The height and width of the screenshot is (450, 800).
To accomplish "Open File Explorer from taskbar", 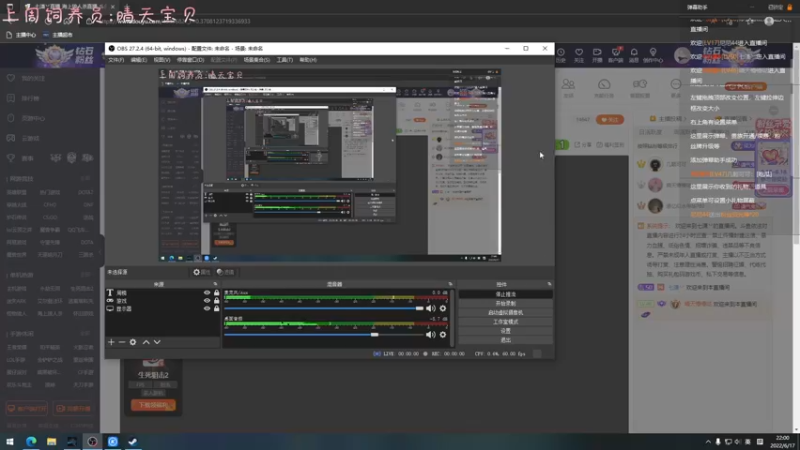I will [52, 442].
